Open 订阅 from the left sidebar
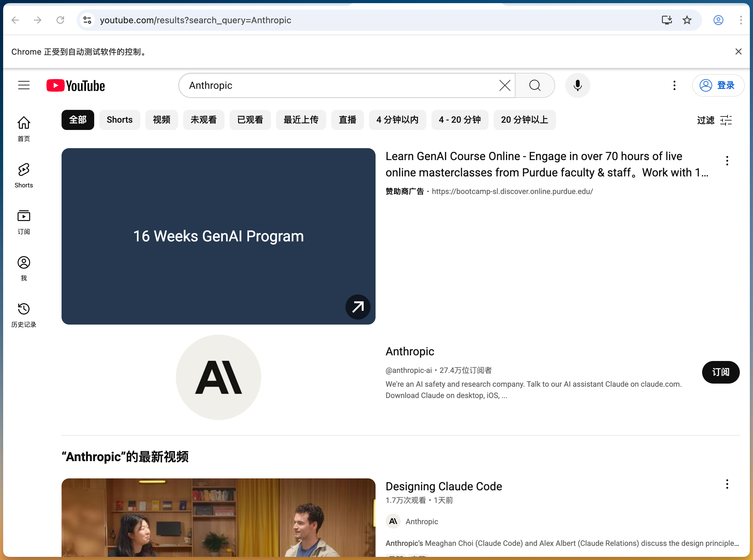 (23, 221)
